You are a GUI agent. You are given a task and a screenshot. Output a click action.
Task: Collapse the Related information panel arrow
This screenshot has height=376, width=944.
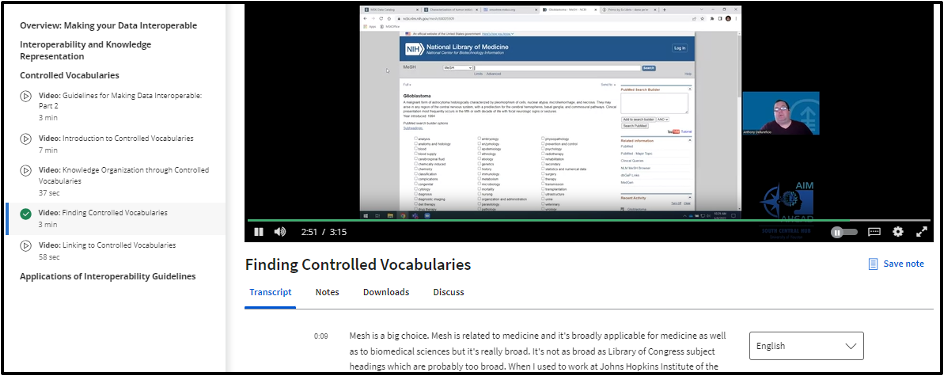pos(690,140)
